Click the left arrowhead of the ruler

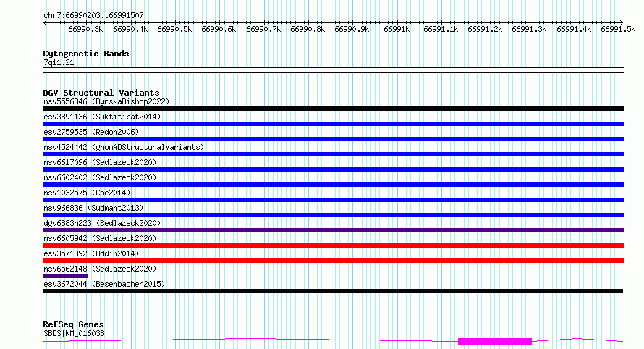[x=45, y=23]
